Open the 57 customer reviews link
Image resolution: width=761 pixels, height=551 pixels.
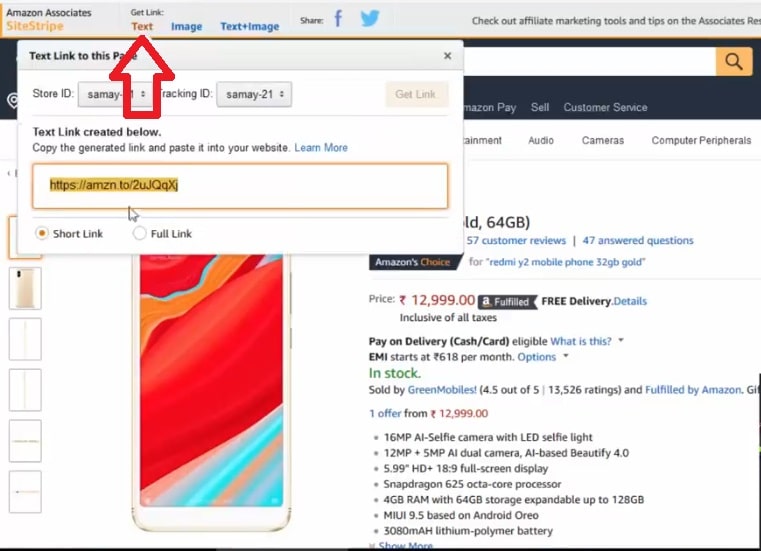tap(516, 241)
